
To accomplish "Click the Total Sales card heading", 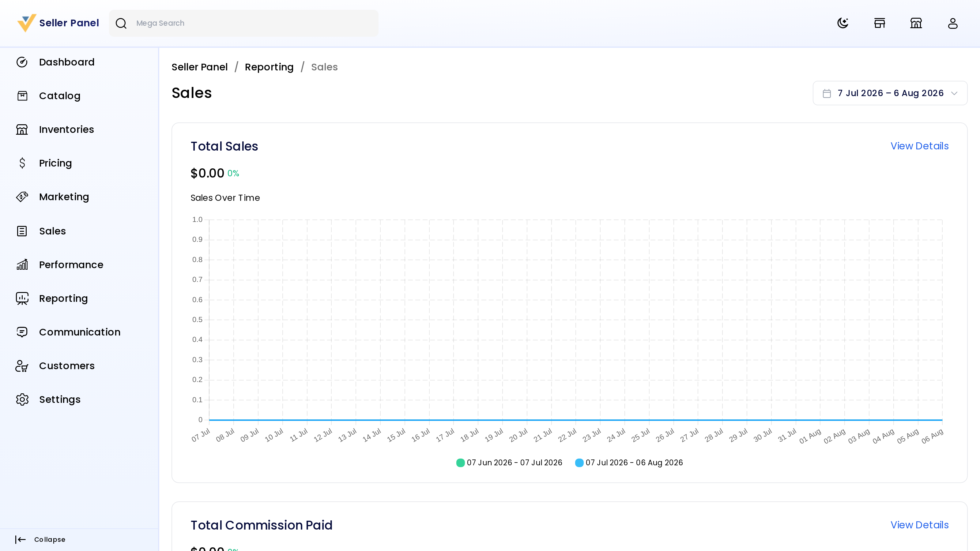I will pos(224,146).
